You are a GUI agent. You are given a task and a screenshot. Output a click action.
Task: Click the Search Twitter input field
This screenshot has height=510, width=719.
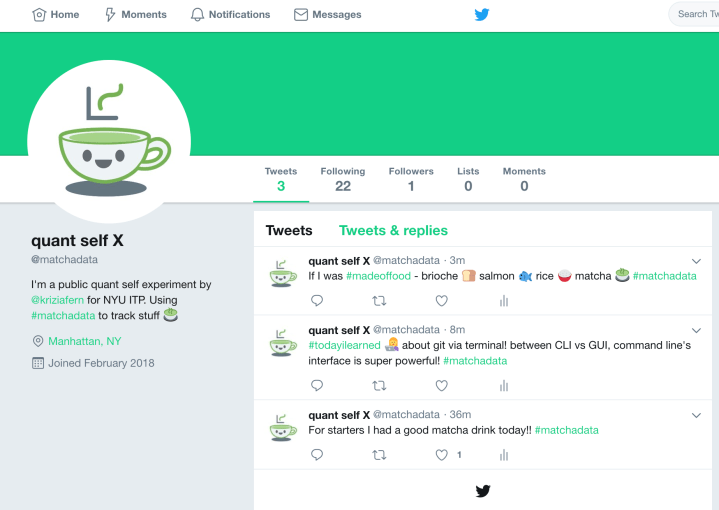click(694, 14)
